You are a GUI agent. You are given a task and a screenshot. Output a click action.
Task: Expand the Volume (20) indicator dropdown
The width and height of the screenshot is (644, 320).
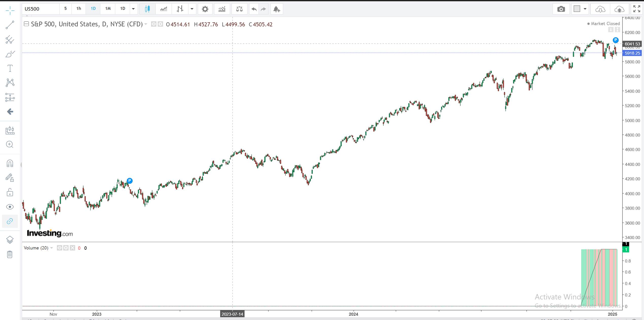click(52, 248)
